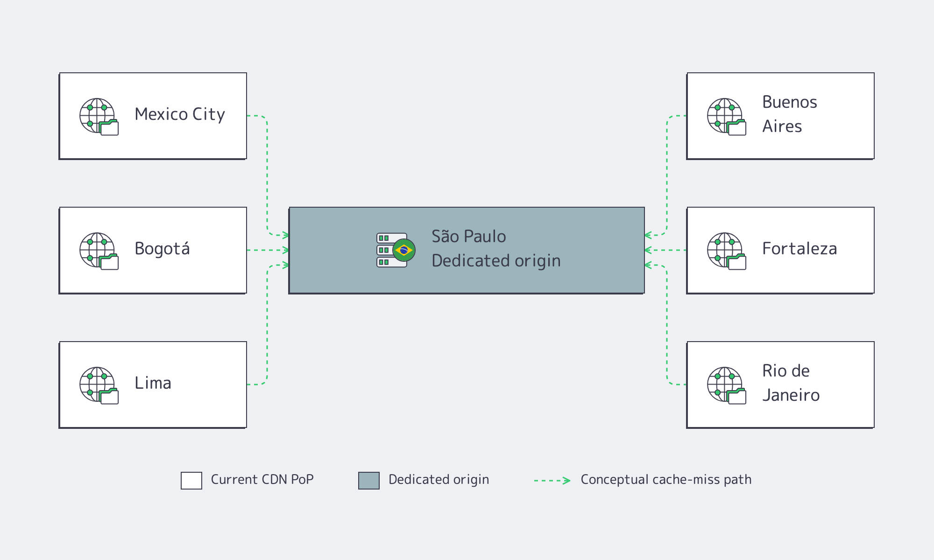Select the Buenos Aires label

pyautogui.click(x=790, y=114)
